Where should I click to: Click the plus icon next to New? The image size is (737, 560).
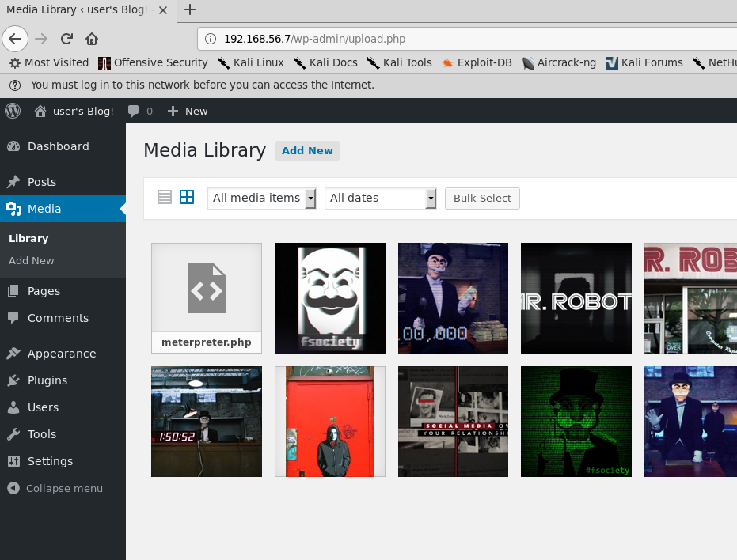(x=173, y=111)
